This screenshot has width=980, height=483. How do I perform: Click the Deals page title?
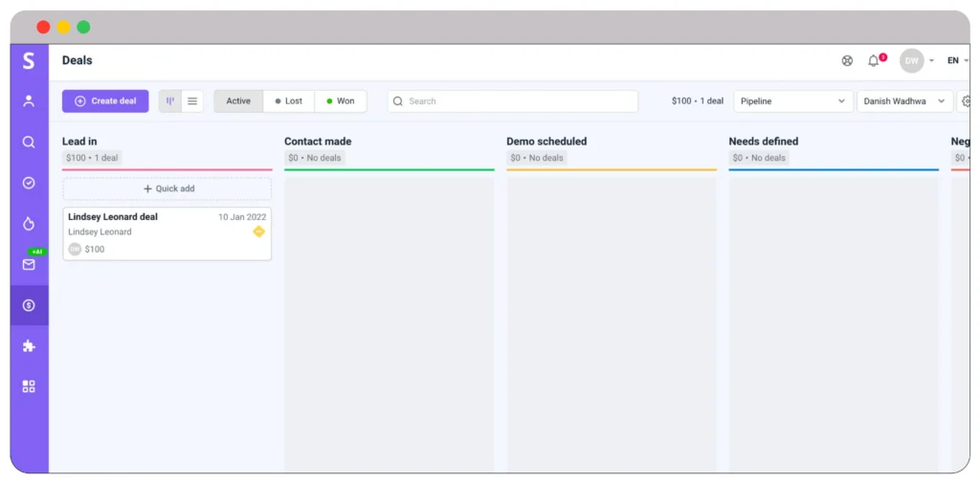77,60
